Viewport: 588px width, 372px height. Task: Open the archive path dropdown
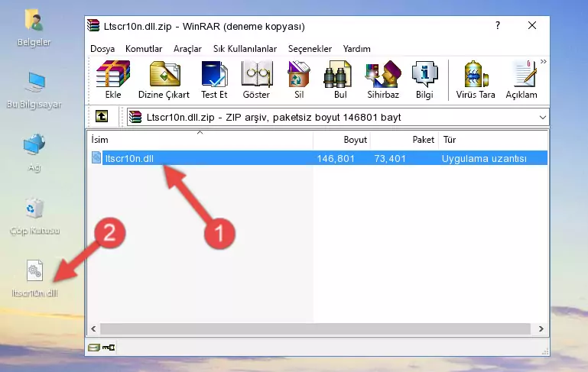click(x=542, y=118)
